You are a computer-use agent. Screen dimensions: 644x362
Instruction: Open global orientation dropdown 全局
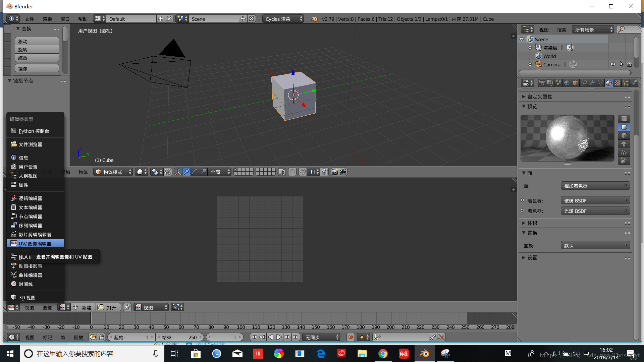pyautogui.click(x=220, y=172)
